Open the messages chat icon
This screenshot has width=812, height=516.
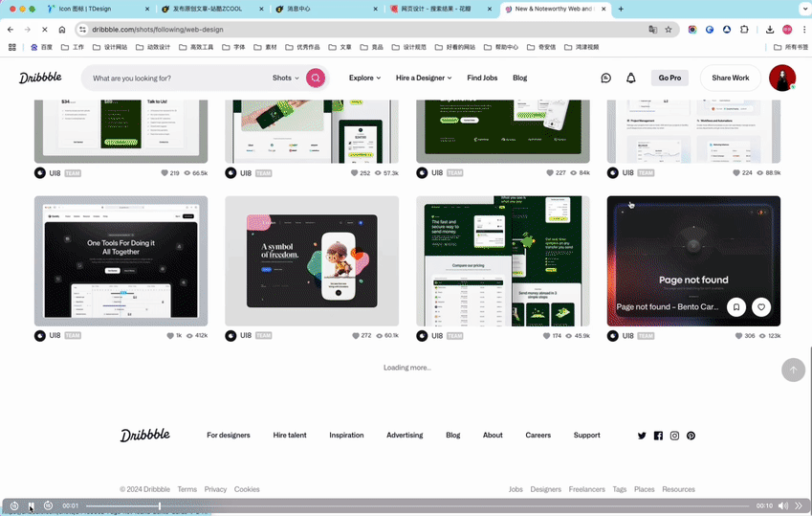(x=606, y=78)
